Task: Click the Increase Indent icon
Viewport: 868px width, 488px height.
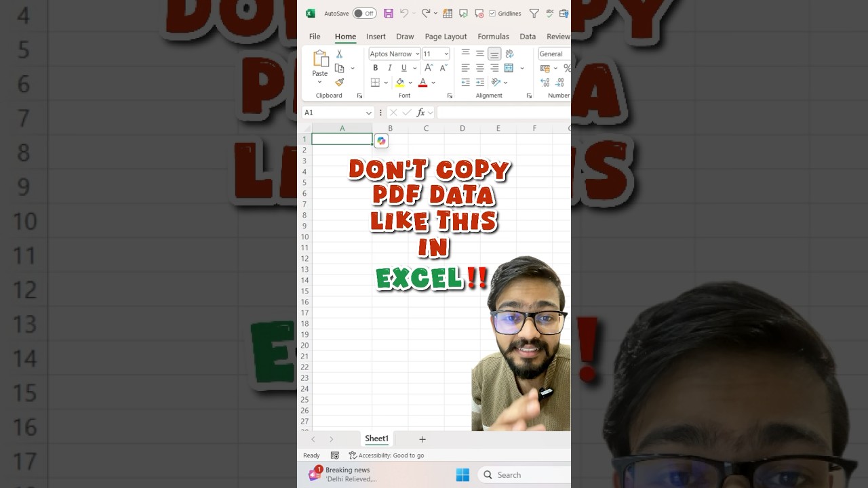Action: pos(480,83)
